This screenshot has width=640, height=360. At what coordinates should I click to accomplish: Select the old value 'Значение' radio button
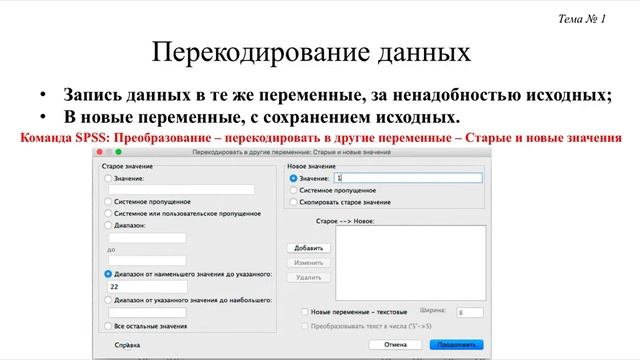coord(108,178)
